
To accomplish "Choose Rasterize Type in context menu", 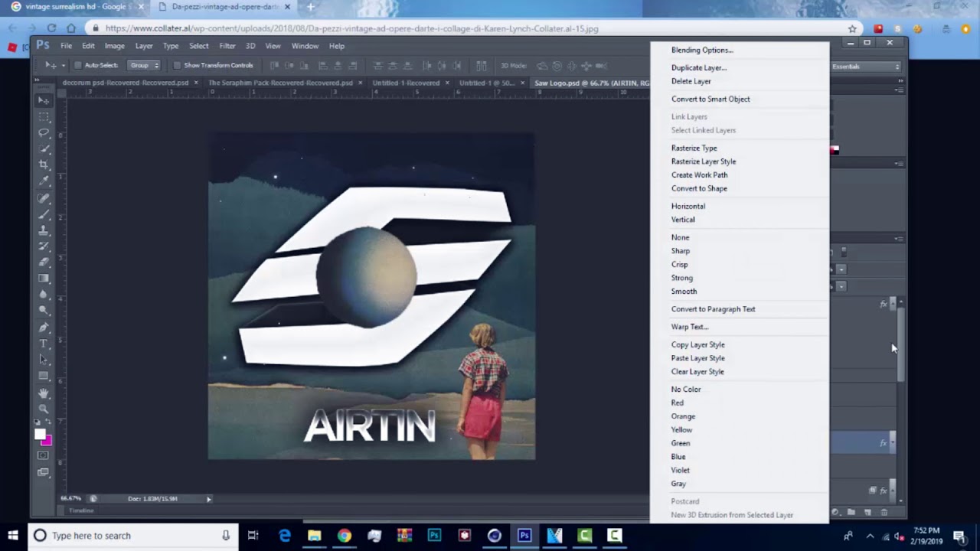I will [694, 148].
